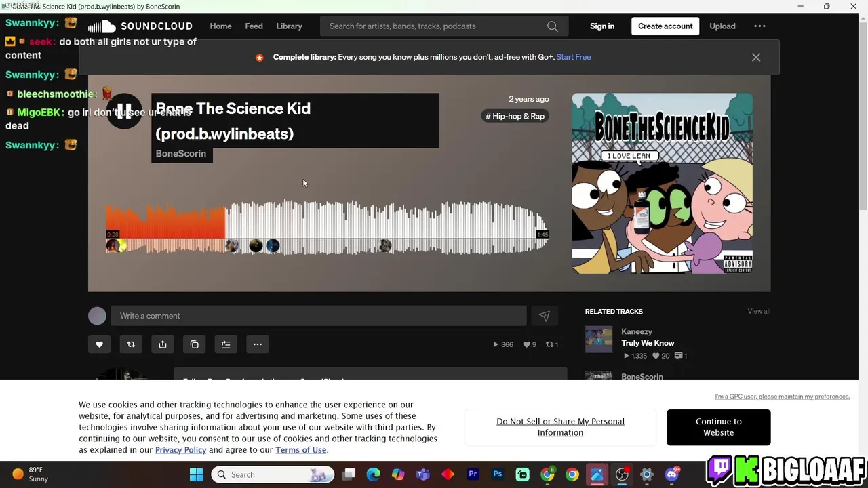Screen dimensions: 868x488
Task: Open the weather widget showing 89°F Sunny
Action: pos(31,474)
